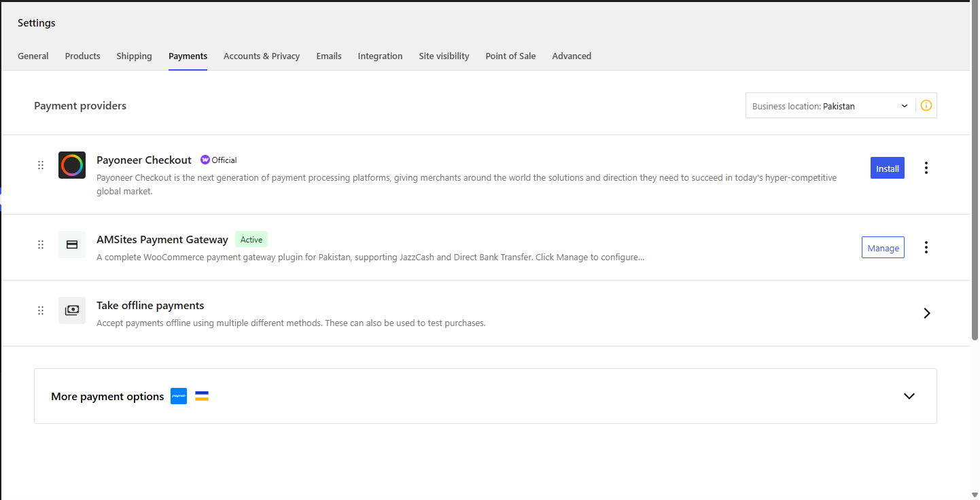Click the blue Paymob logo in More payment options
The height and width of the screenshot is (500, 980).
(179, 396)
